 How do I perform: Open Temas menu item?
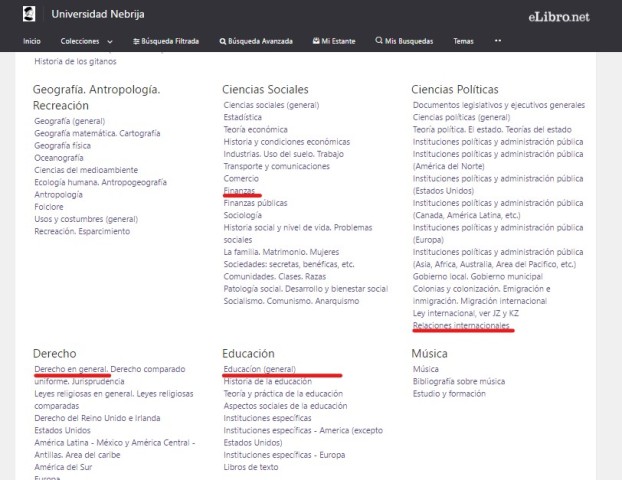463,41
